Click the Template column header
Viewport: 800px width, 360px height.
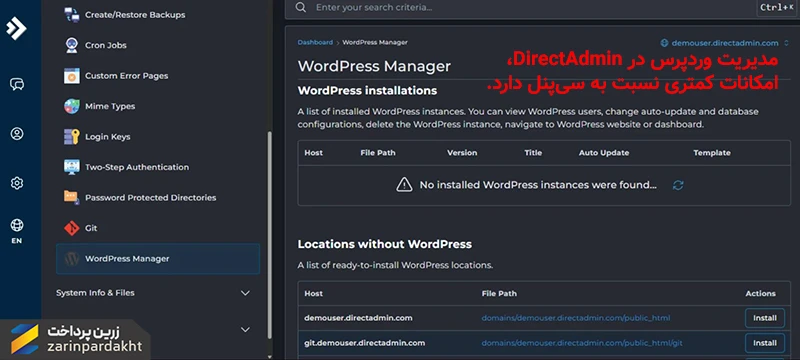pos(712,152)
